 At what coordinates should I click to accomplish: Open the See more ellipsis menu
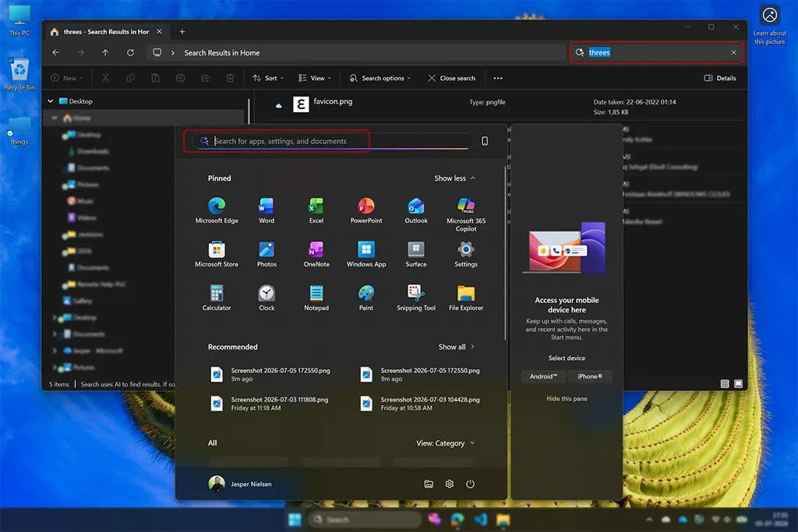tap(498, 78)
